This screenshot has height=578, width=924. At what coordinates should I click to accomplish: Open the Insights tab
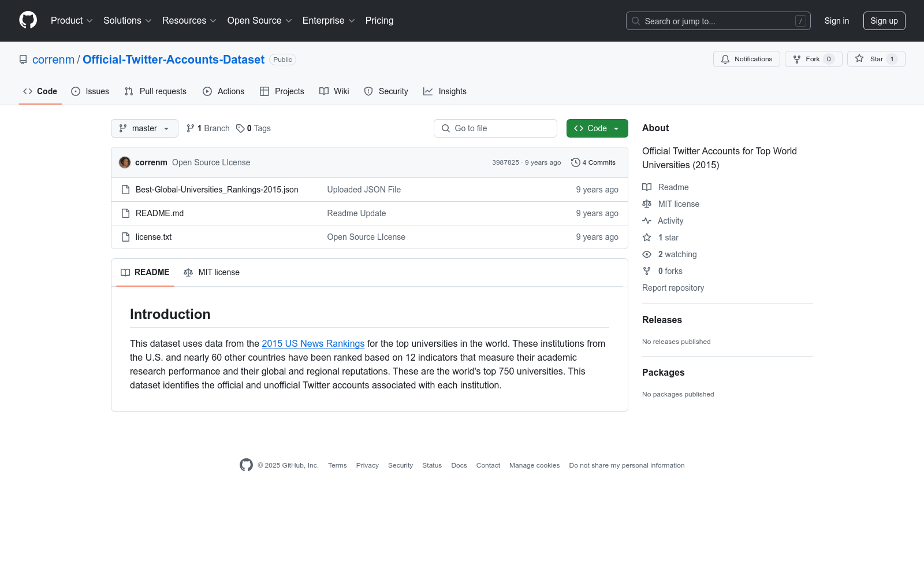click(445, 91)
